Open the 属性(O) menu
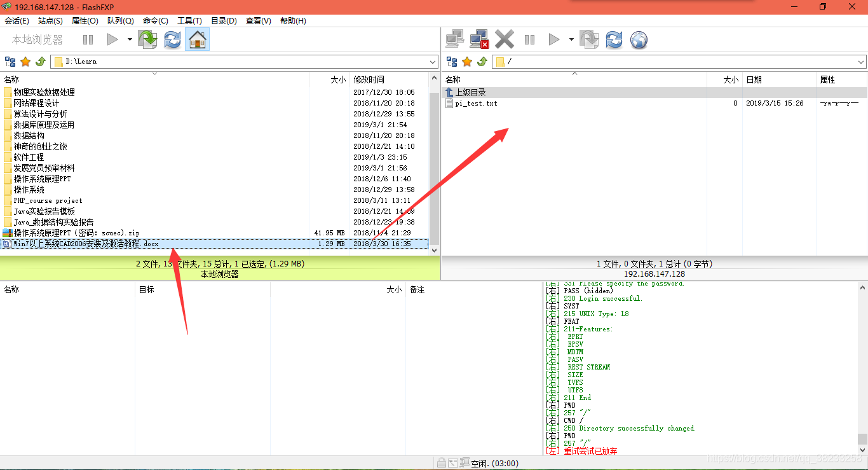Image resolution: width=868 pixels, height=470 pixels. 85,21
